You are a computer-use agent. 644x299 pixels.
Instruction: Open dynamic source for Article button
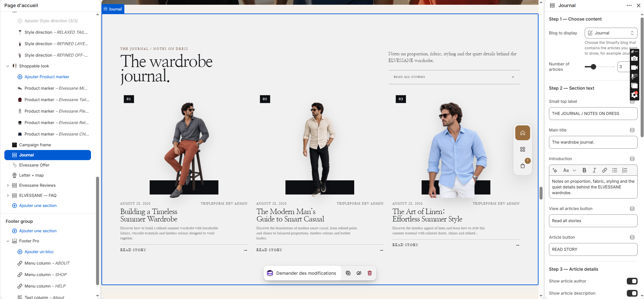coord(632,237)
